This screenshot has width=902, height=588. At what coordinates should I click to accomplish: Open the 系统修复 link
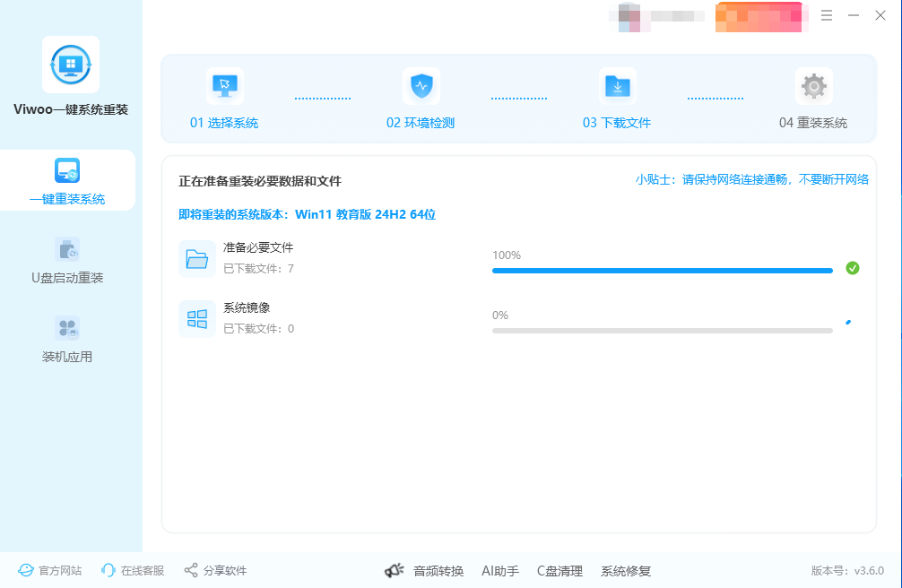pos(626,571)
